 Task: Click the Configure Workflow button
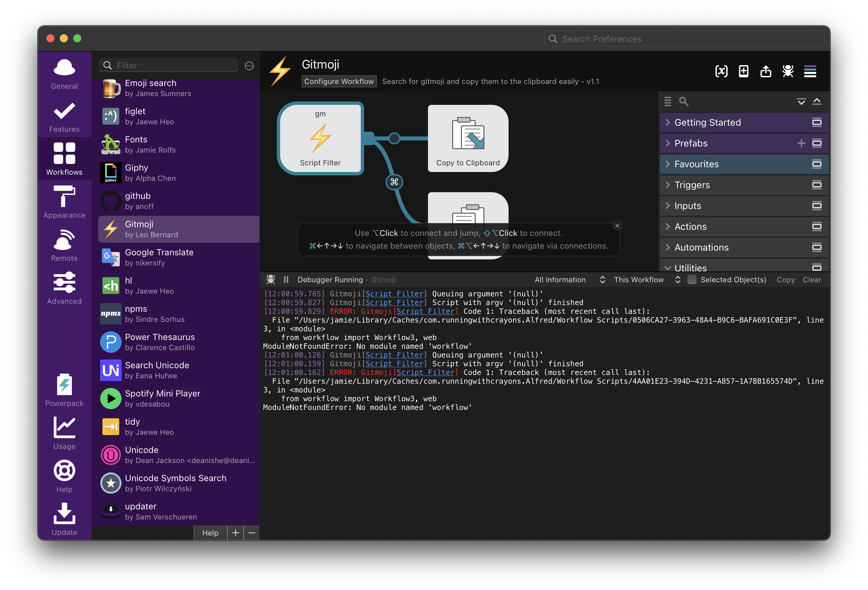339,81
